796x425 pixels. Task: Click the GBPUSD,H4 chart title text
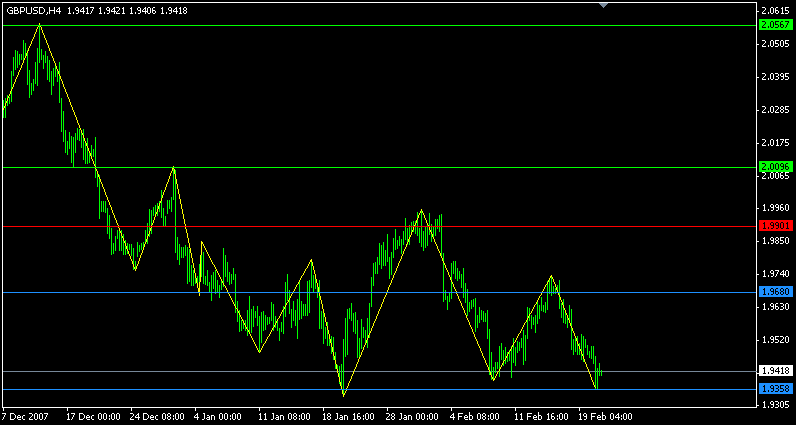34,10
